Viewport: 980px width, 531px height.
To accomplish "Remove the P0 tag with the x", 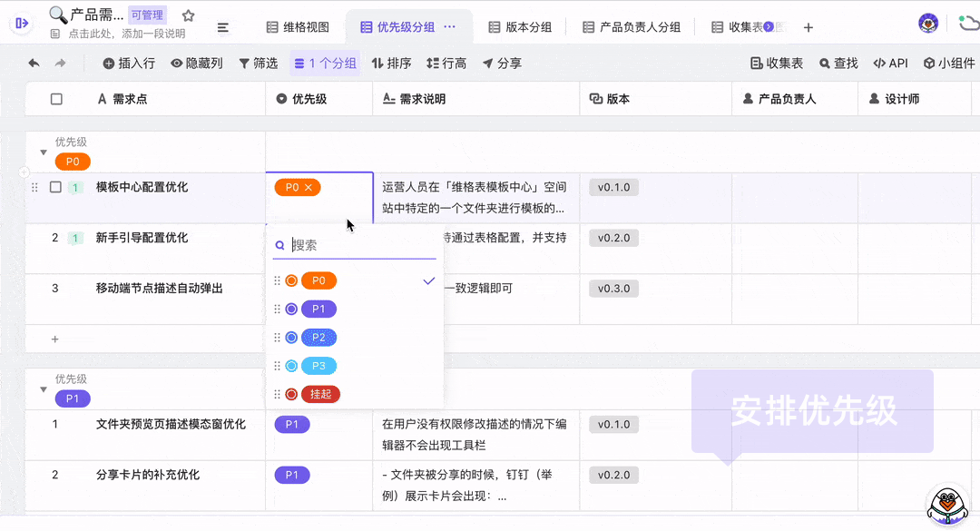I will click(x=309, y=188).
